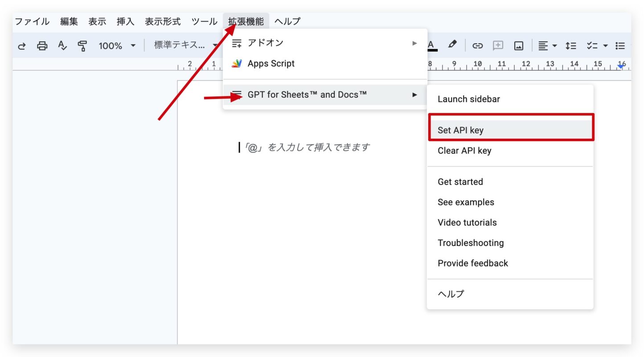Click the 拡張機能 menu
The height and width of the screenshot is (357, 644).
coord(246,21)
